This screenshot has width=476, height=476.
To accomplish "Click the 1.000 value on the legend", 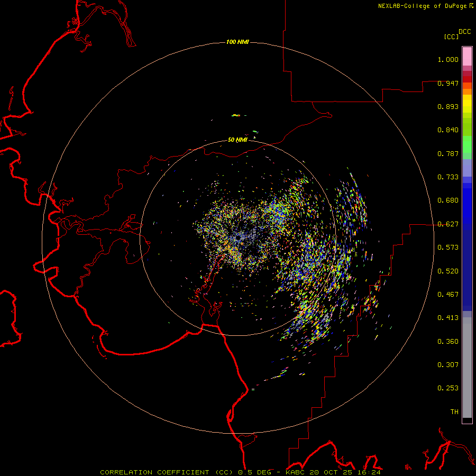I will (x=448, y=59).
